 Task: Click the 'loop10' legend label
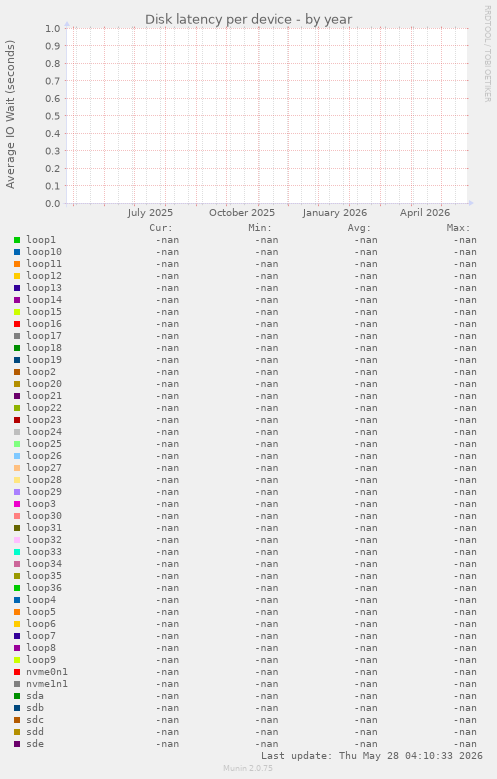[44, 252]
